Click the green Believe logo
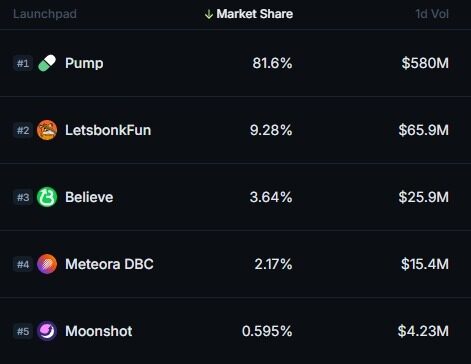This screenshot has width=471, height=364. coord(47,197)
